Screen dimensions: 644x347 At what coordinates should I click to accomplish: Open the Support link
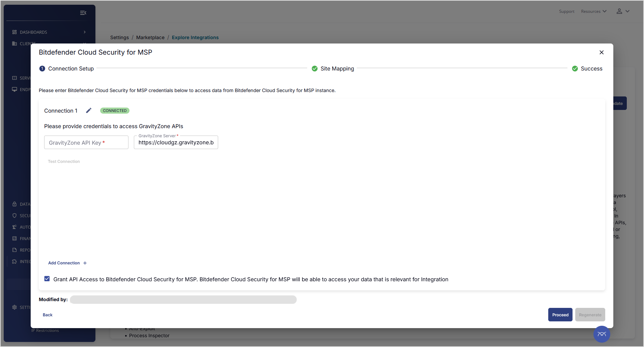(x=566, y=11)
